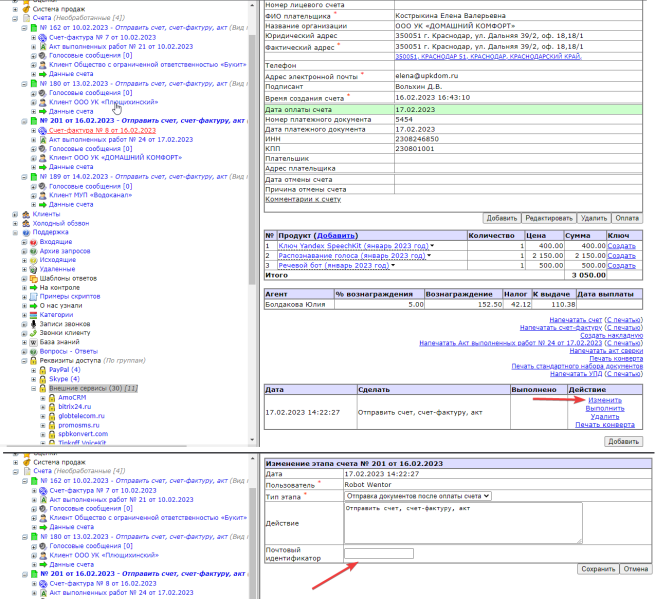Select Клиент ООО УК «ДОМАШНИЙ КОМФОРТ» tree row
655x599 pixels.
pyautogui.click(x=115, y=158)
